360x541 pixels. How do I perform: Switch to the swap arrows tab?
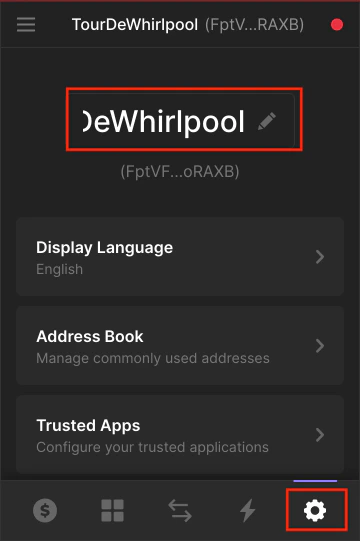click(x=180, y=510)
